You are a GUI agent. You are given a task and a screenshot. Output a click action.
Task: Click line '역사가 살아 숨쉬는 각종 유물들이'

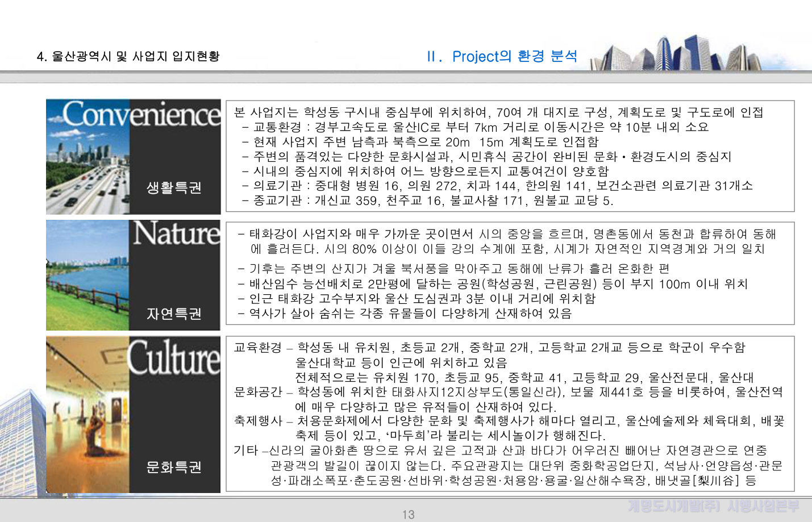tap(405, 313)
